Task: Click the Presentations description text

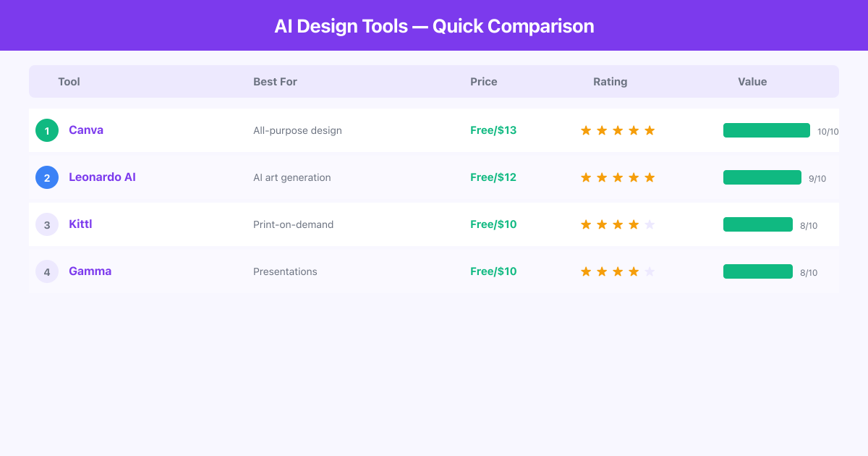Action: coord(285,271)
